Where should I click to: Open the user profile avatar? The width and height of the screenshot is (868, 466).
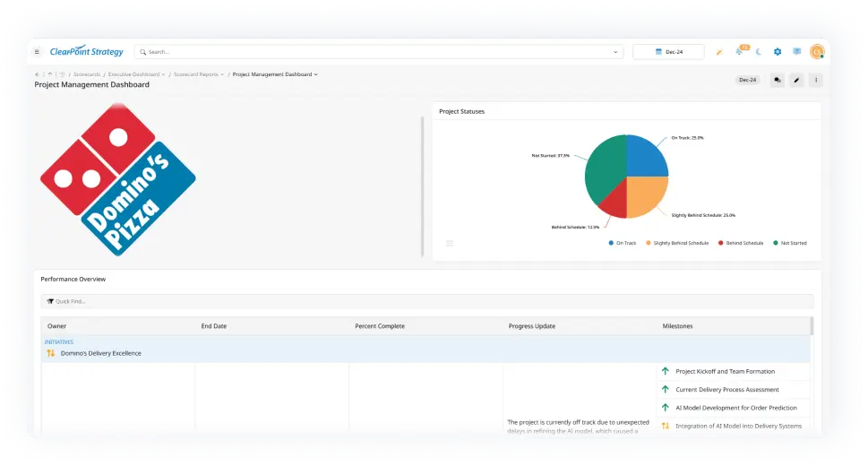[x=817, y=52]
